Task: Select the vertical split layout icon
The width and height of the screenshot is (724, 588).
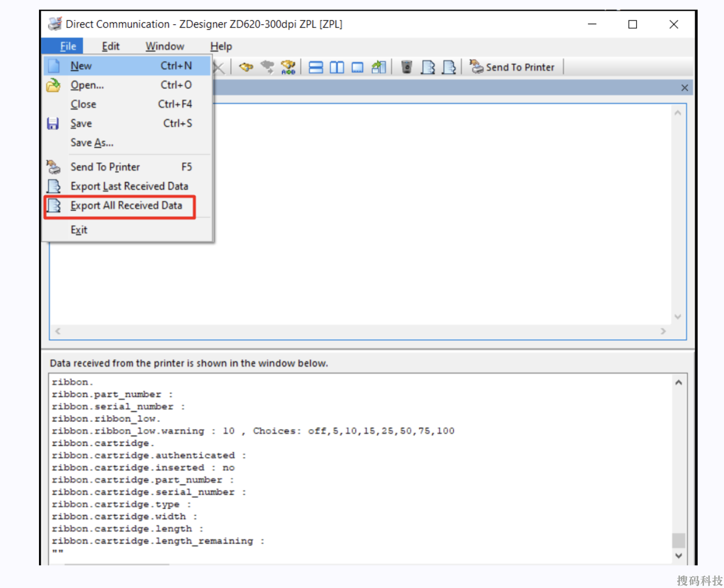Action: 337,67
